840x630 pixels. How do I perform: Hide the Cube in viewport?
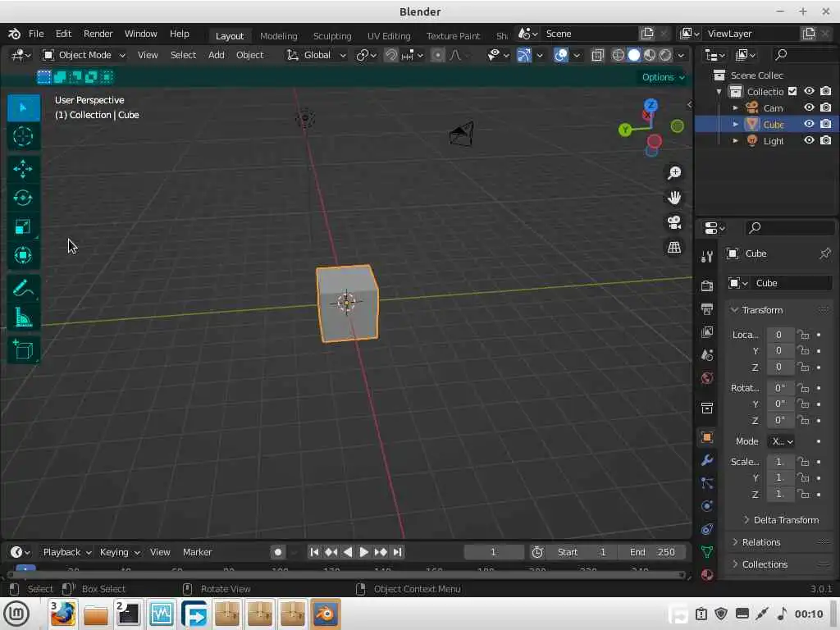pyautogui.click(x=809, y=125)
